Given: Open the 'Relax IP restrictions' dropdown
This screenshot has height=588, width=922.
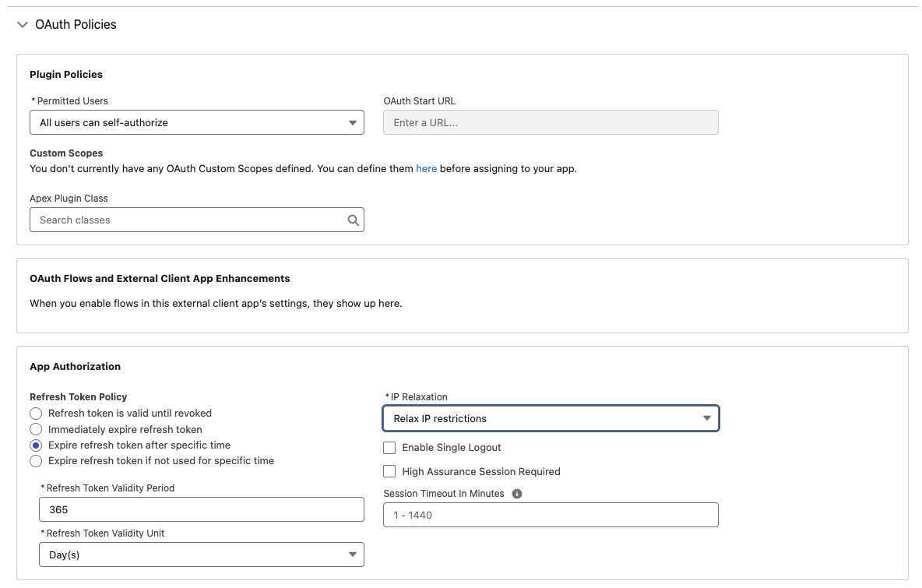Looking at the screenshot, I should 551,418.
